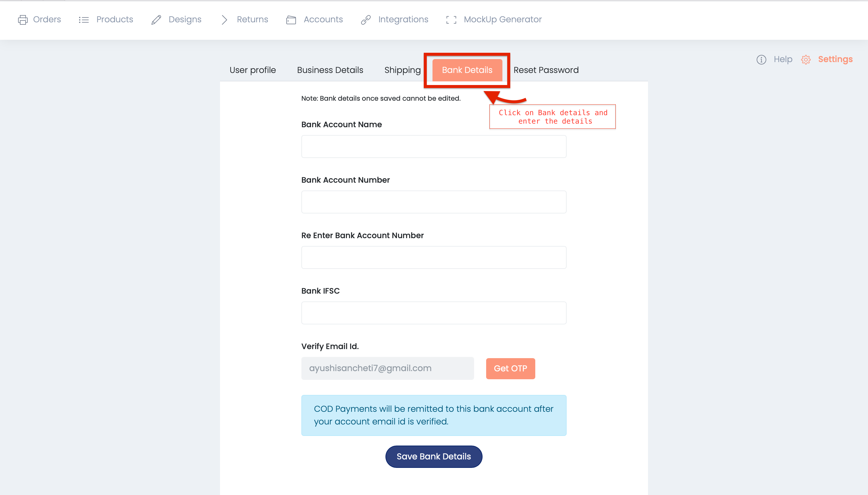Click the Settings gear icon

click(806, 59)
